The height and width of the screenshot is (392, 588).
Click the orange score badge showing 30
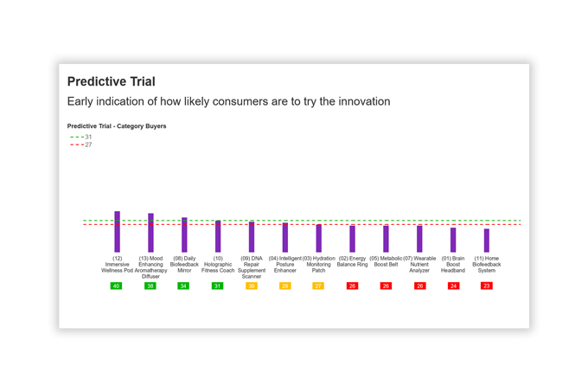click(x=252, y=286)
